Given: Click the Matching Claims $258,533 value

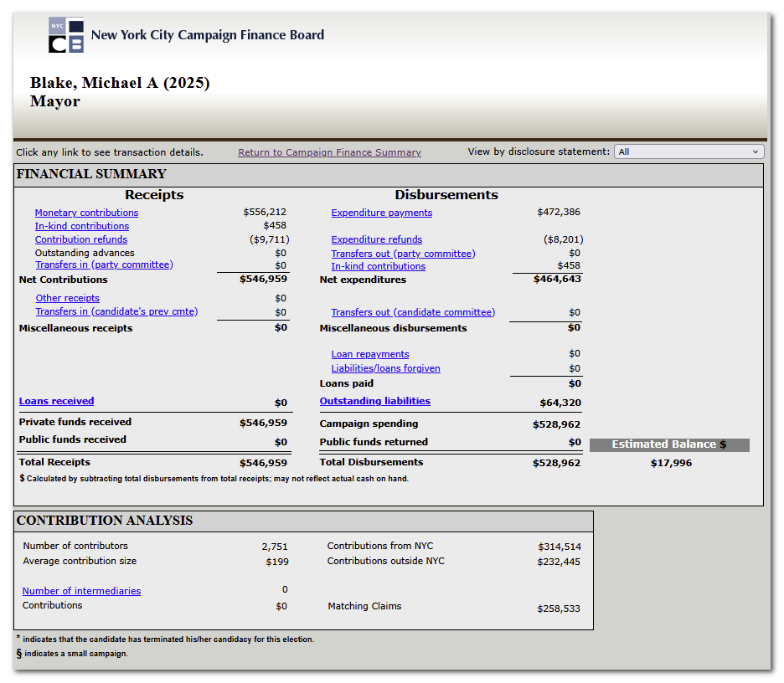Looking at the screenshot, I should pos(559,609).
